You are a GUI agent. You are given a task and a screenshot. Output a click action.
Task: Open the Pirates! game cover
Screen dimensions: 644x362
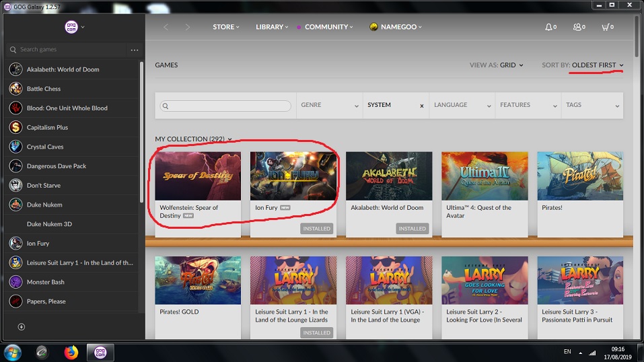coord(580,176)
